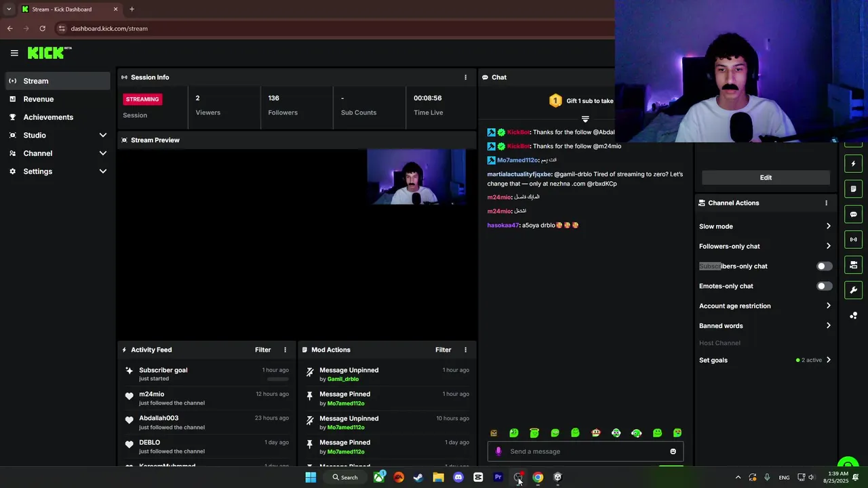Screen dimensions: 868x488
Task: Click the chat bubble sidebar icon
Action: pos(853,214)
